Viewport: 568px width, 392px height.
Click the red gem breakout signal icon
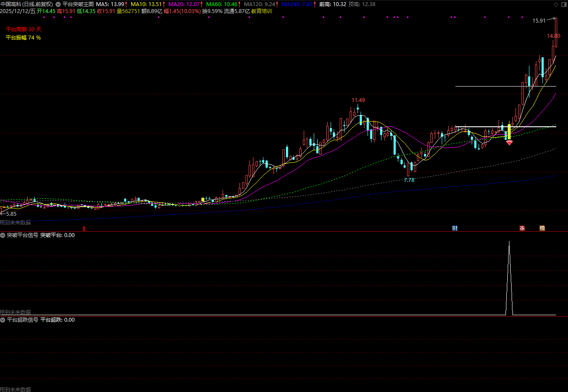click(x=509, y=142)
